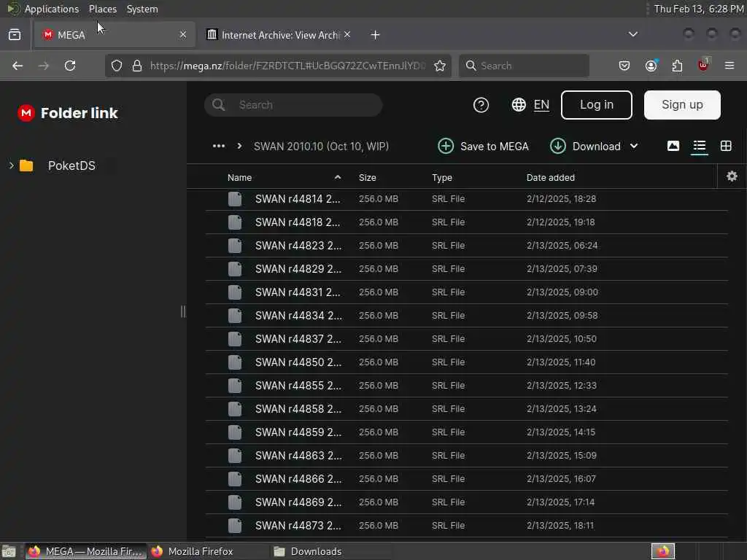Switch to Mozilla Firefox taskbar window
This screenshot has width=747, height=560.
[x=208, y=551]
